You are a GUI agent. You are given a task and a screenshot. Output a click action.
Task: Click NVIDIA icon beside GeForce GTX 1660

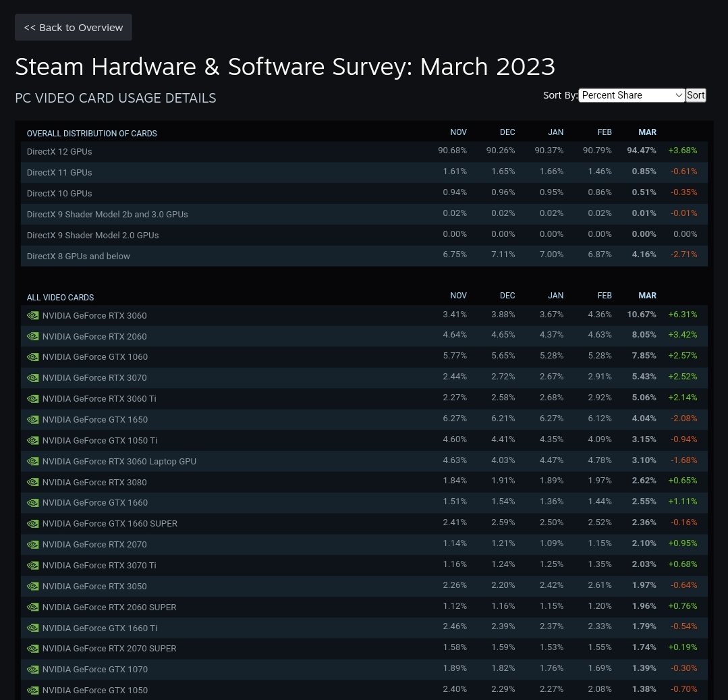pos(32,503)
